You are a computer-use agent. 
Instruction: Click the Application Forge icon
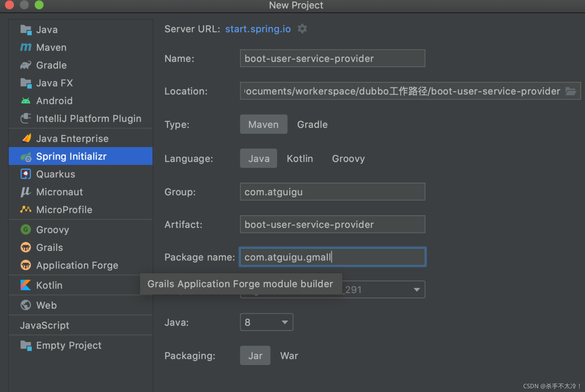point(26,265)
